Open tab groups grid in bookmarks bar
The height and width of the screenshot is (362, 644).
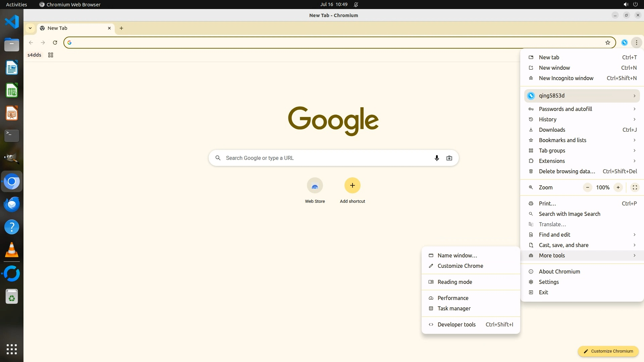click(x=51, y=55)
